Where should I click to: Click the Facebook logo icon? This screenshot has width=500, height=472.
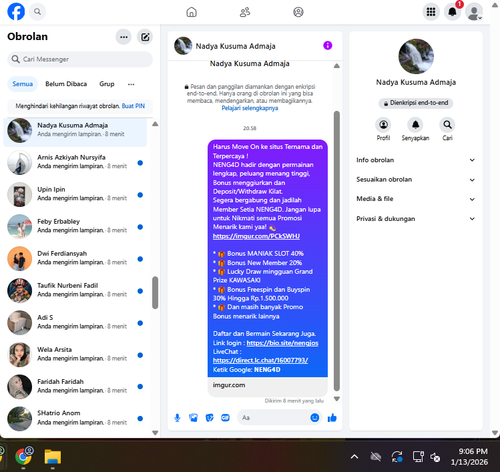16,12
